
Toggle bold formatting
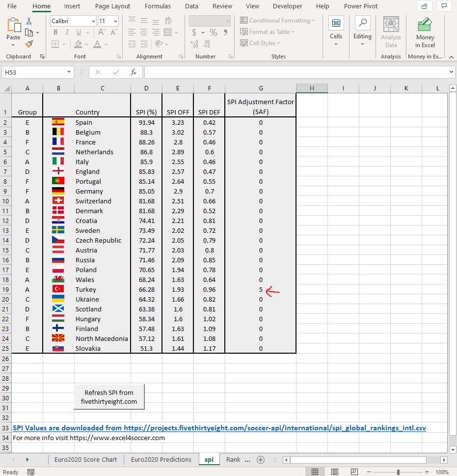point(55,31)
